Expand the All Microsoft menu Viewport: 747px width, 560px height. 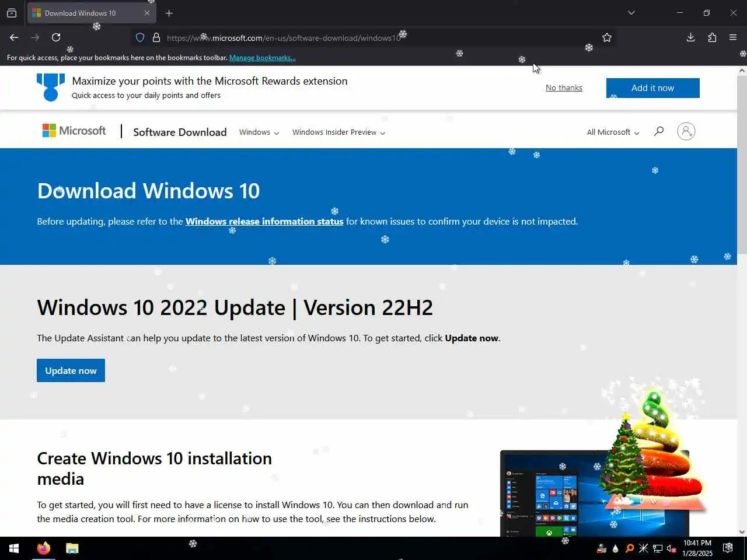(x=613, y=132)
